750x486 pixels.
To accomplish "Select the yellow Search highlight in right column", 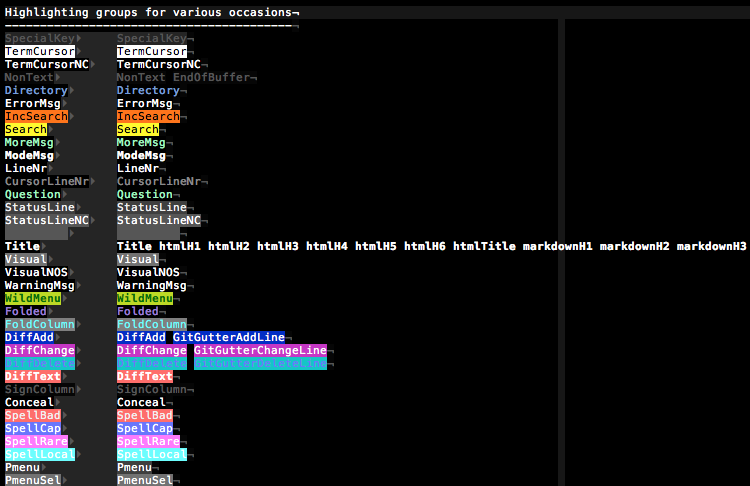I will pos(138,130).
